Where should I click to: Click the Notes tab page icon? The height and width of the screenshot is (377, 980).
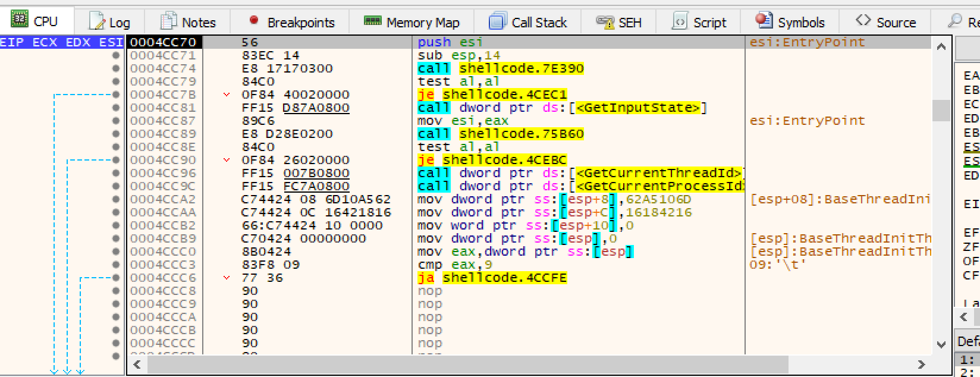click(169, 21)
